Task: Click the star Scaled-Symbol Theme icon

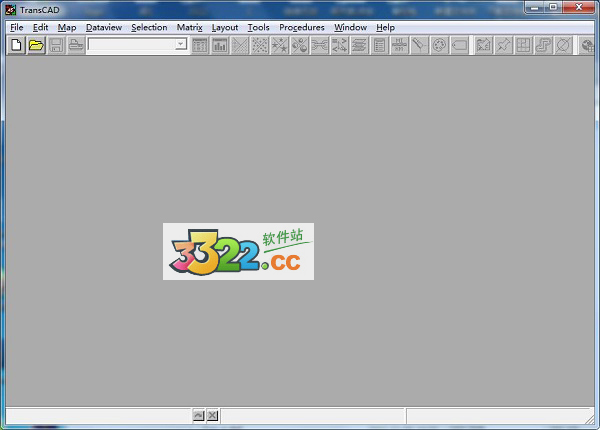Action: [x=280, y=46]
